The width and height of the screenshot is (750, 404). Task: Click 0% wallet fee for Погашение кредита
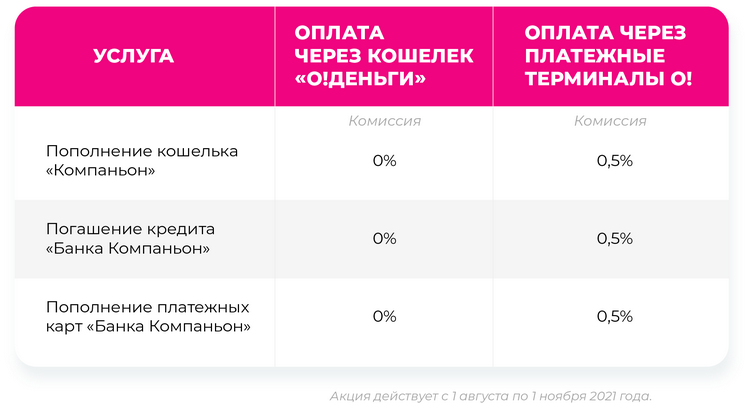(x=384, y=238)
